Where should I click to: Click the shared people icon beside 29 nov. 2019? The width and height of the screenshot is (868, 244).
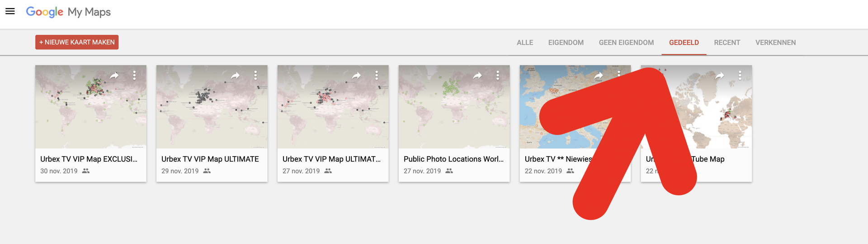(x=207, y=171)
